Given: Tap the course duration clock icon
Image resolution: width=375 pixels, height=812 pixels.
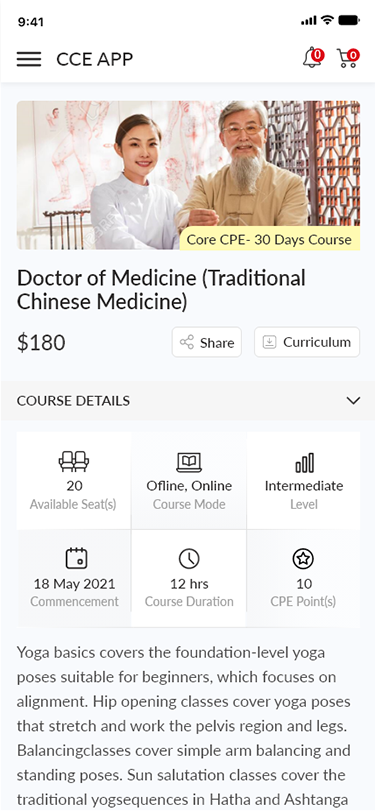Looking at the screenshot, I should point(189,559).
